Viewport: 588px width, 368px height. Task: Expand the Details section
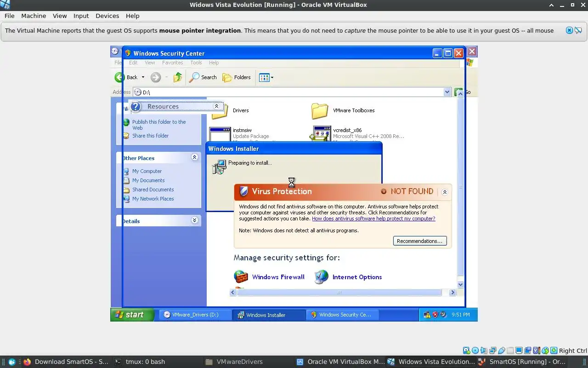pos(194,220)
